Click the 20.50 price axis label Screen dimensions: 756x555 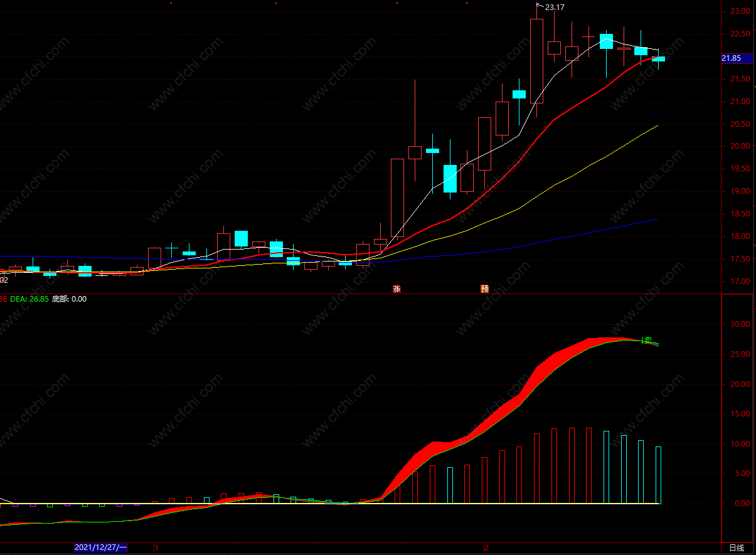[x=740, y=124]
